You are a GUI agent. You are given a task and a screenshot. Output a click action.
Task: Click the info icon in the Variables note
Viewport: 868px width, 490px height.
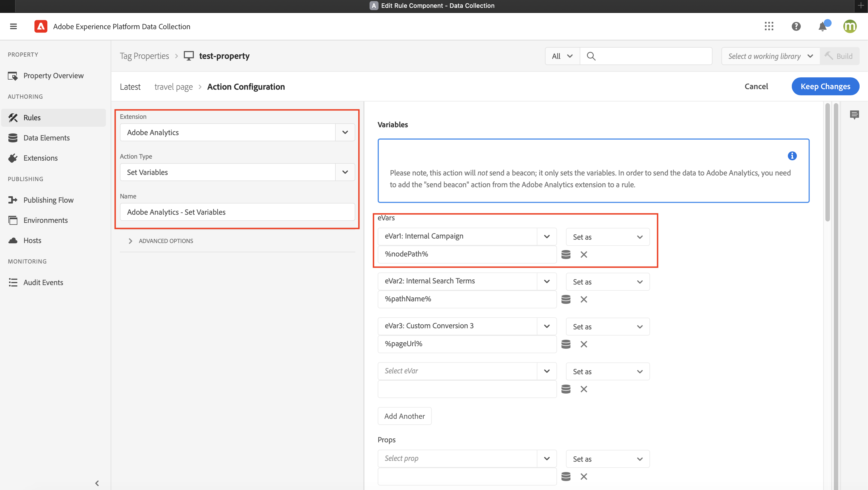point(792,156)
